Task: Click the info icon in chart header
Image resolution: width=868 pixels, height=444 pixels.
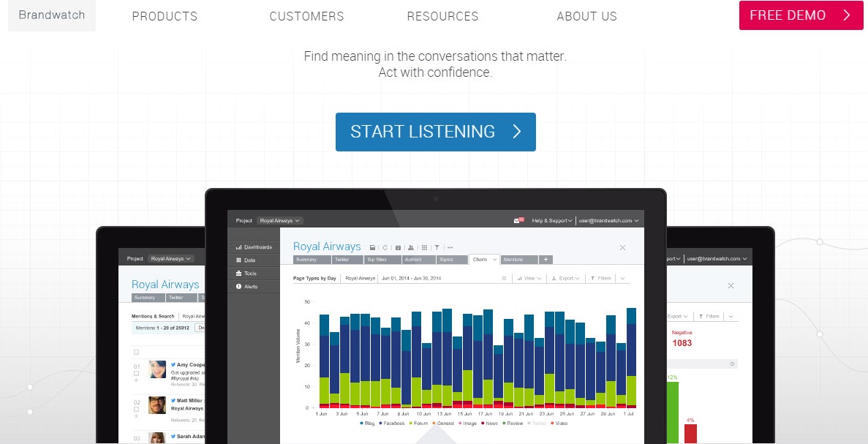Action: [x=504, y=279]
